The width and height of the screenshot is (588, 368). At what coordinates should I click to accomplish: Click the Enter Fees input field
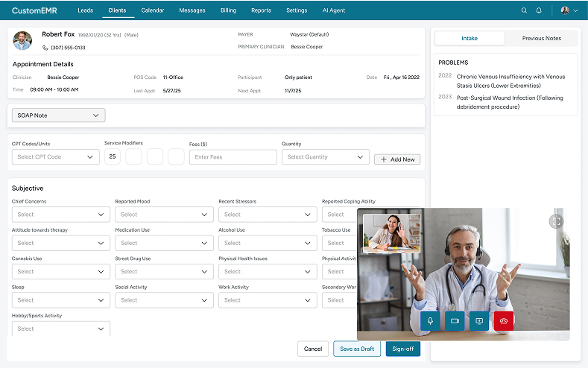tap(233, 157)
